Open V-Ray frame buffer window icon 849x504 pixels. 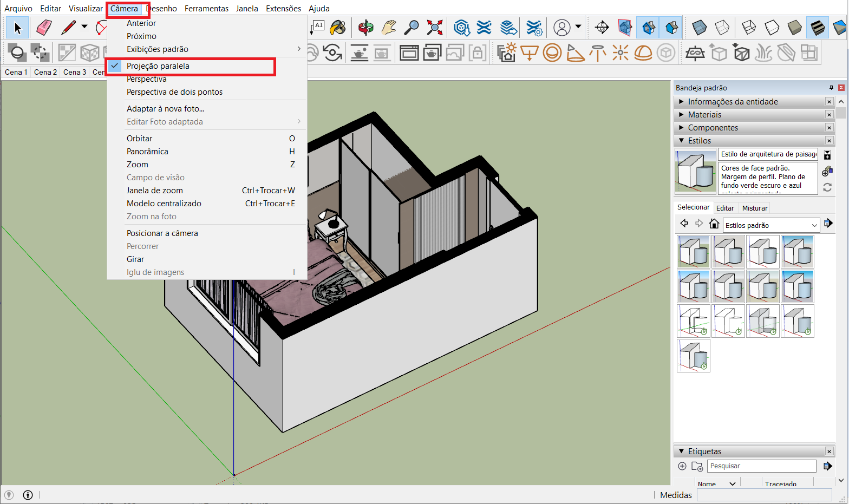(409, 53)
